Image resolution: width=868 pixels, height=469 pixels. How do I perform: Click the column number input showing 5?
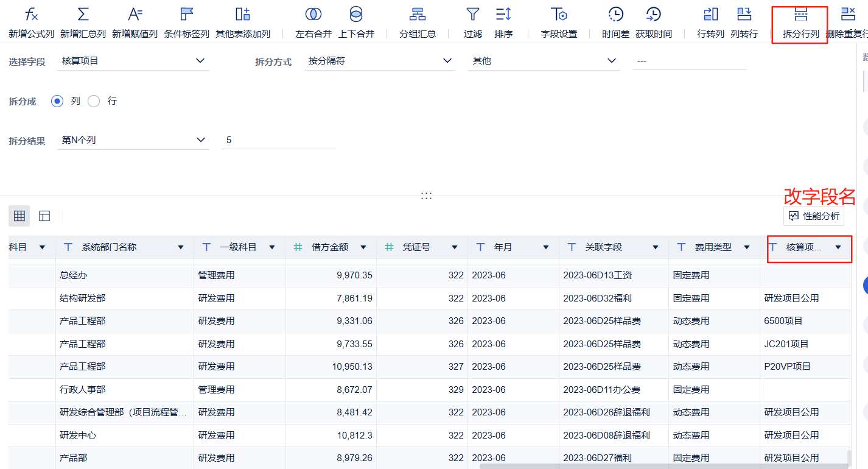coord(278,140)
